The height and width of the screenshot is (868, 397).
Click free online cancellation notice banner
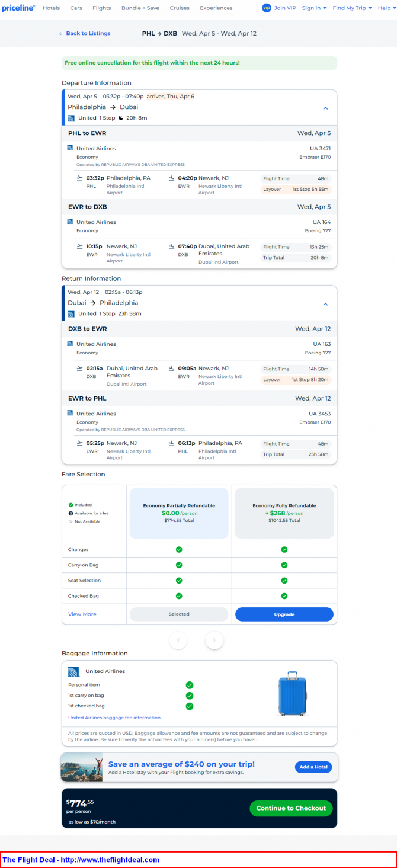(199, 63)
